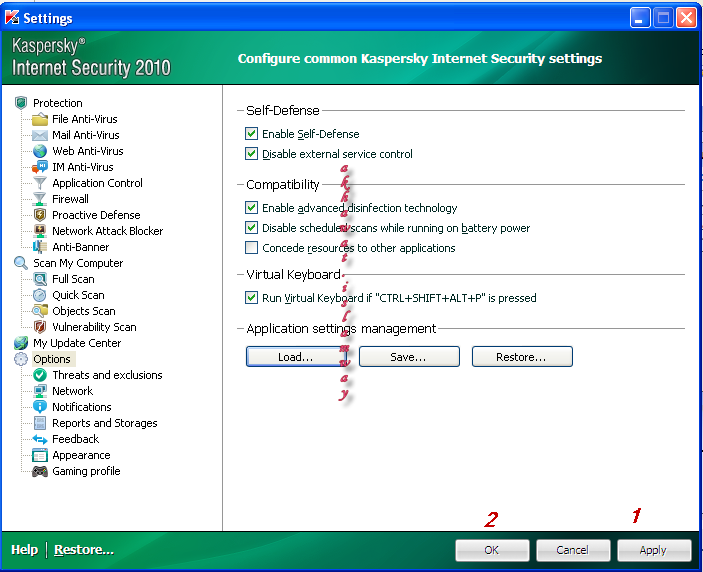
Task: Click the Web Anti-Virus globe icon
Action: pyautogui.click(x=40, y=151)
